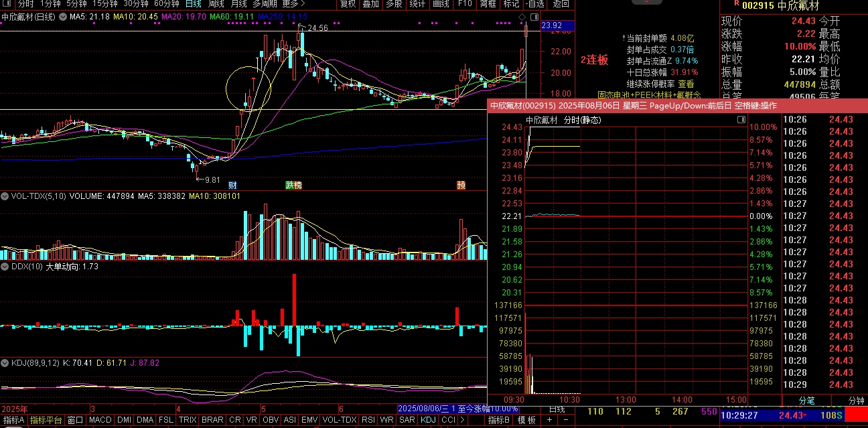Open the dropdown arrow beside 中欣氟材(日线)

[x=64, y=15]
